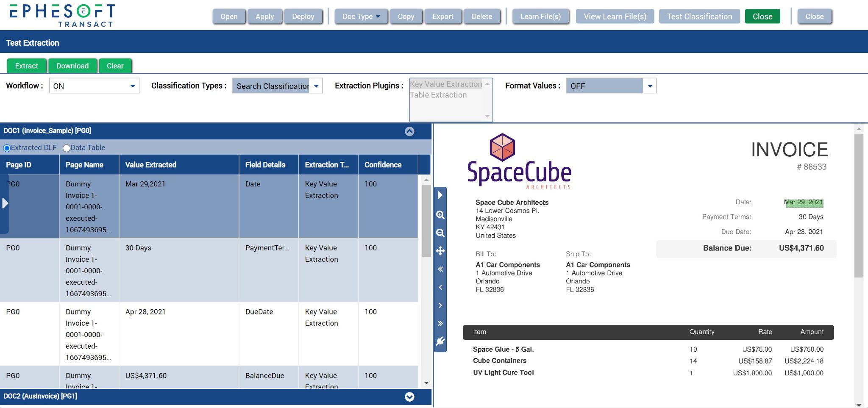Click the Copy toolbar button
This screenshot has height=408, width=868.
point(406,17)
